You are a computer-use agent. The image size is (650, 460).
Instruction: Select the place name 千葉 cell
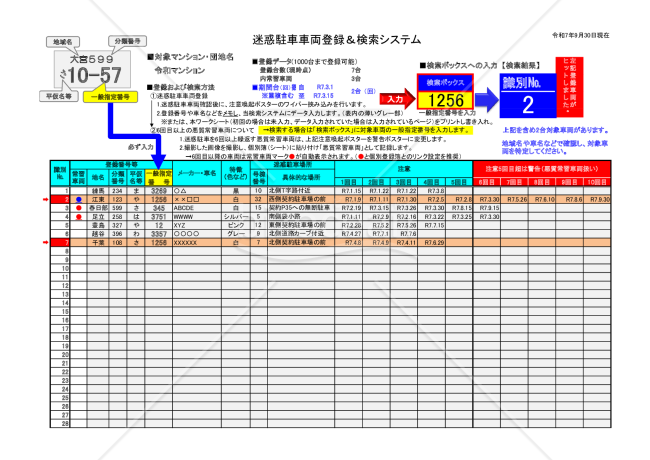pyautogui.click(x=98, y=242)
